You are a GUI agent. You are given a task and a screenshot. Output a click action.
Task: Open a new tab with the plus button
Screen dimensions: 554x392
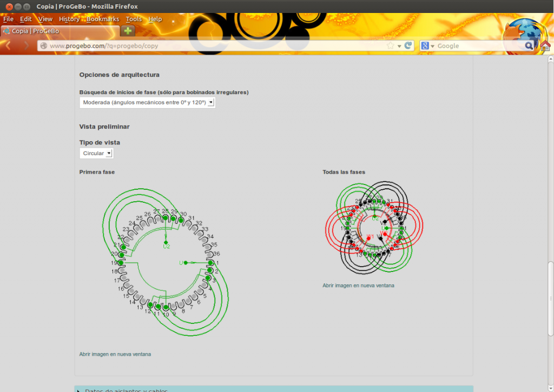click(x=128, y=31)
